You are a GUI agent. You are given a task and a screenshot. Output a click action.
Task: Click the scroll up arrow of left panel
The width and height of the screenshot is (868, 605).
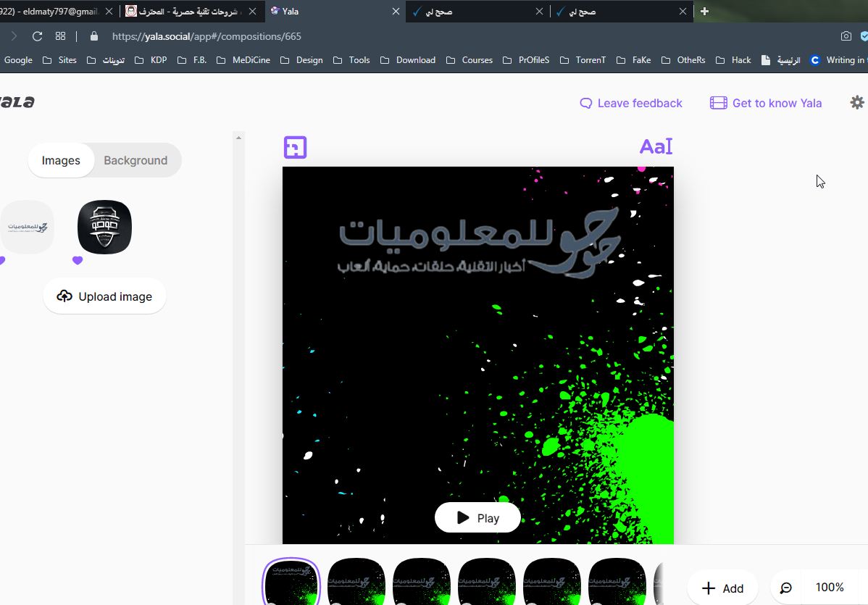(238, 137)
